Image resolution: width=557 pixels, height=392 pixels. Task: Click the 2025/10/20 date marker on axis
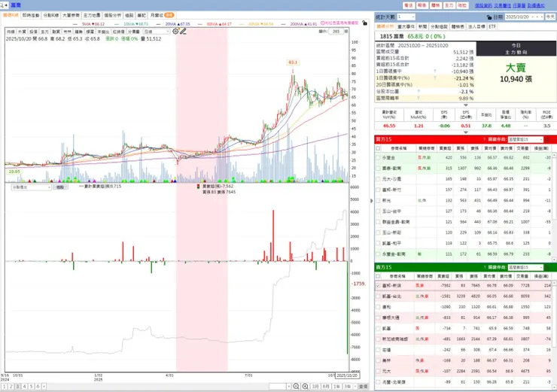pos(347,375)
